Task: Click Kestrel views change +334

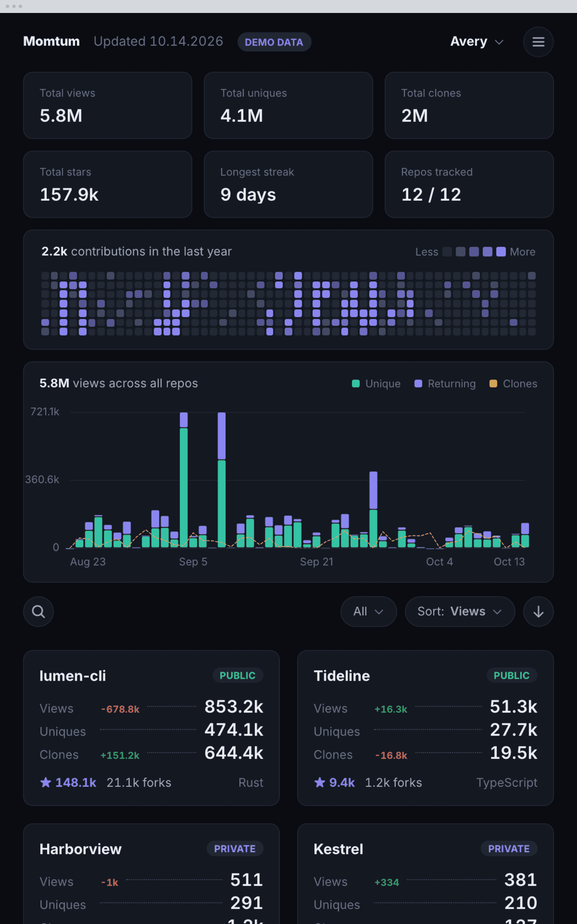Action: pos(387,882)
